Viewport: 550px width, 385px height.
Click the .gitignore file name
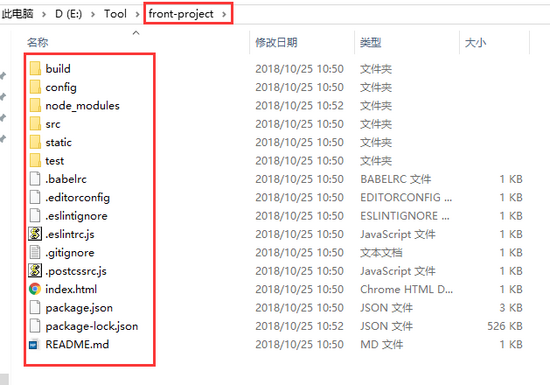[x=70, y=253]
